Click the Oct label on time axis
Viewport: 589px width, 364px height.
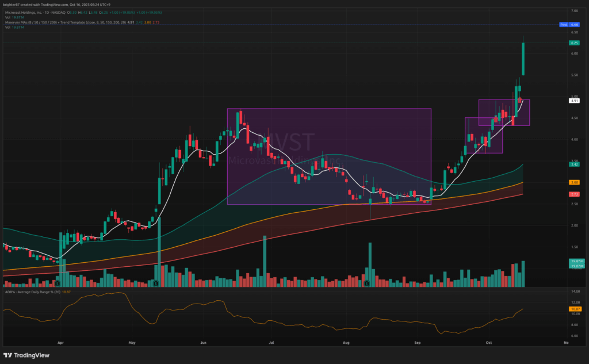488,342
